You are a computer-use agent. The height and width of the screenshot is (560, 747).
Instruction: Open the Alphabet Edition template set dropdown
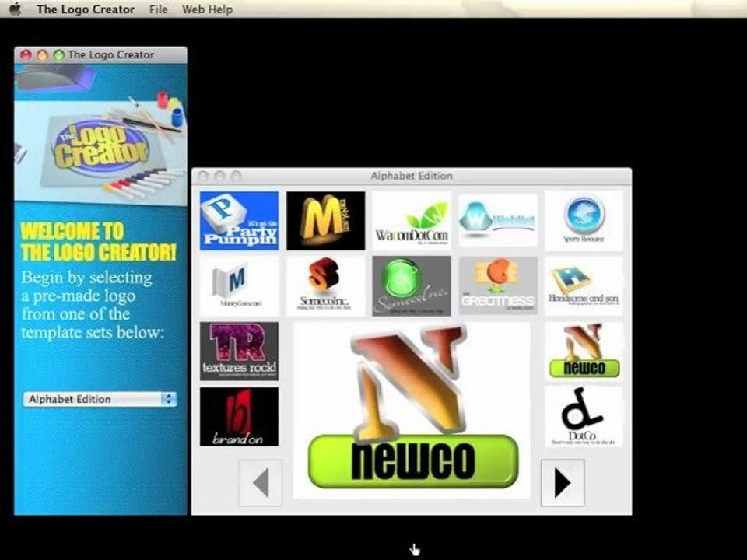tap(100, 399)
